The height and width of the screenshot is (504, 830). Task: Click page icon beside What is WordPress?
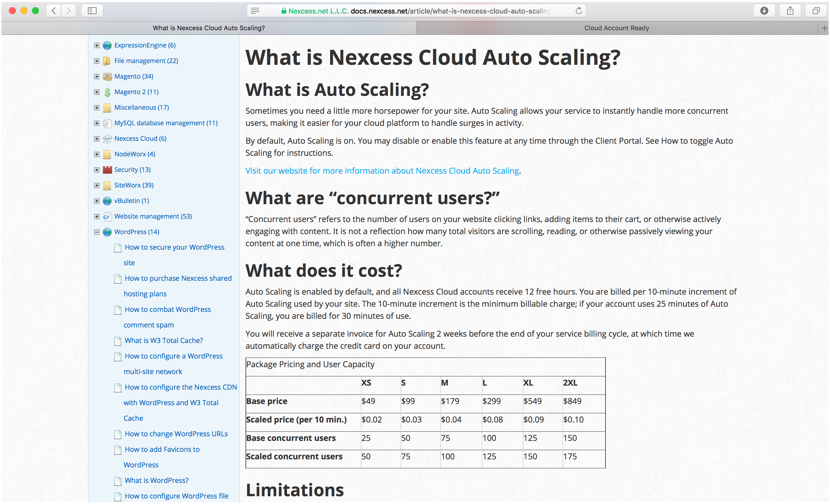coord(118,481)
